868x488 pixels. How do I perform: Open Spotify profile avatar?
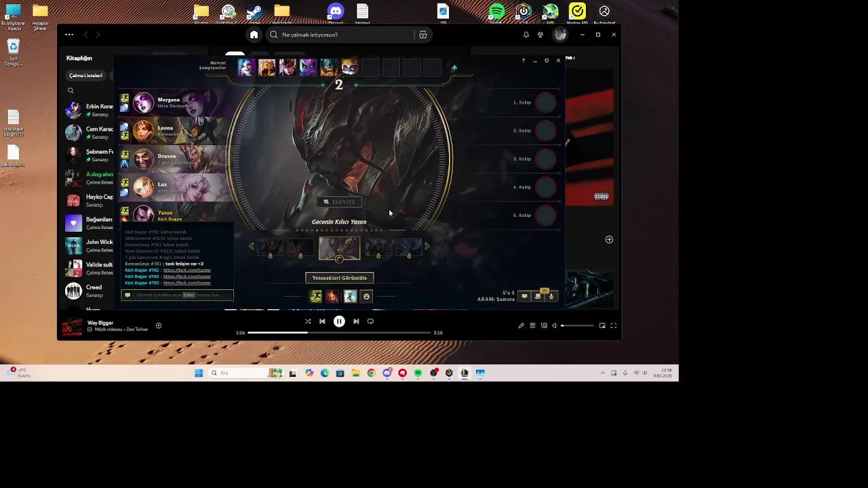click(x=560, y=35)
